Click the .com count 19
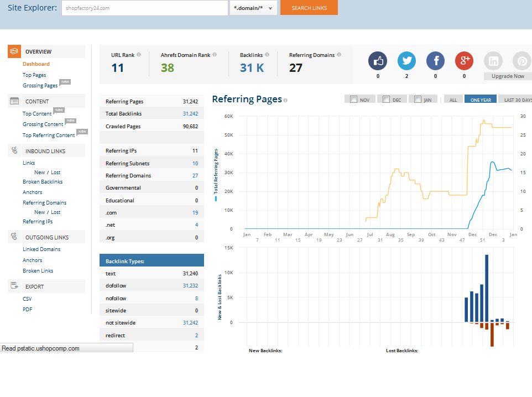This screenshot has height=397, width=532. coord(195,213)
